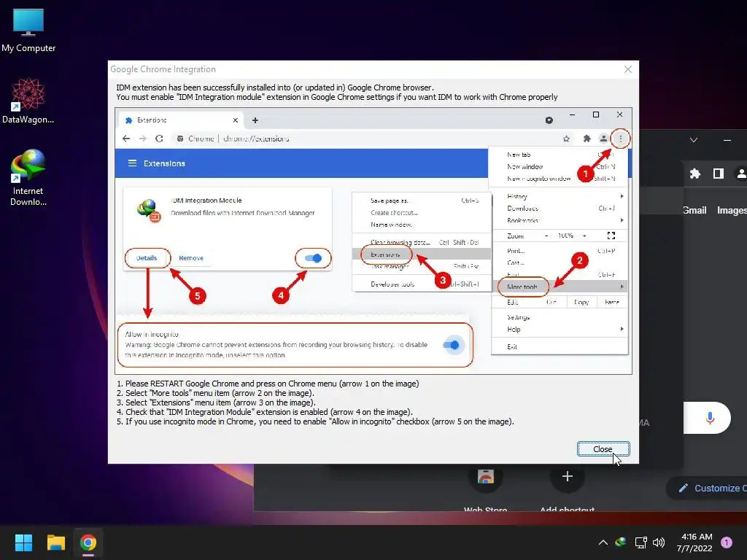
Task: Open the Gmail link in Chrome
Action: tap(694, 211)
